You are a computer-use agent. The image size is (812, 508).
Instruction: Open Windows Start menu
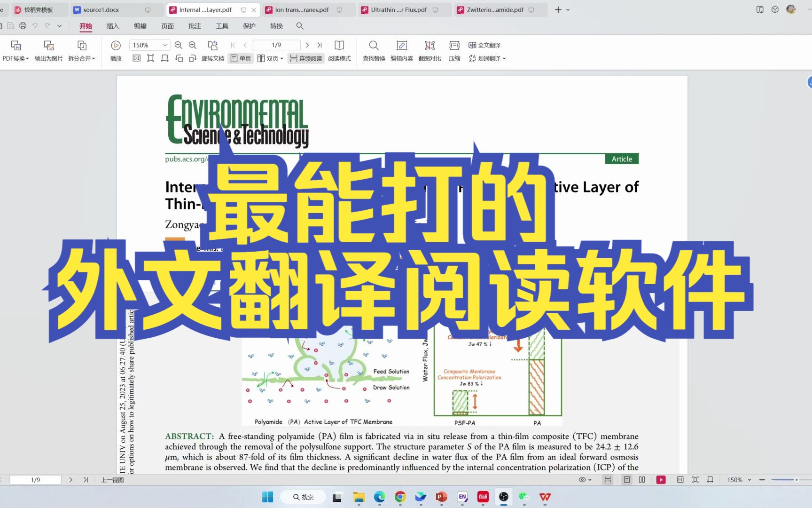(x=267, y=497)
